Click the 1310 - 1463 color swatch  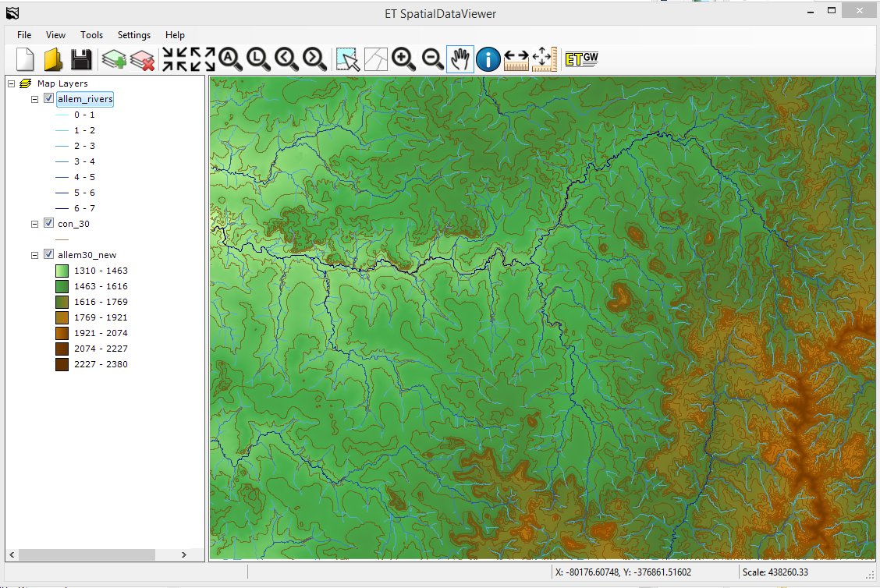click(x=62, y=271)
